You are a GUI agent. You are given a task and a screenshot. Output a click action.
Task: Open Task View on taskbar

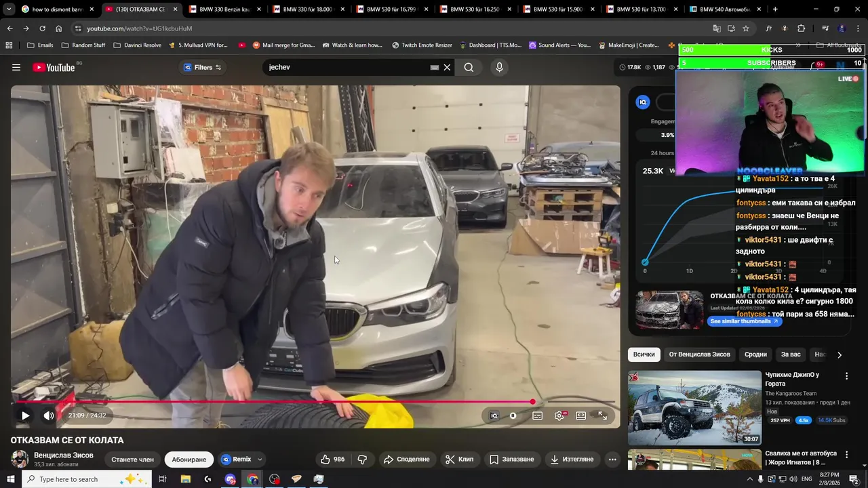pyautogui.click(x=163, y=479)
